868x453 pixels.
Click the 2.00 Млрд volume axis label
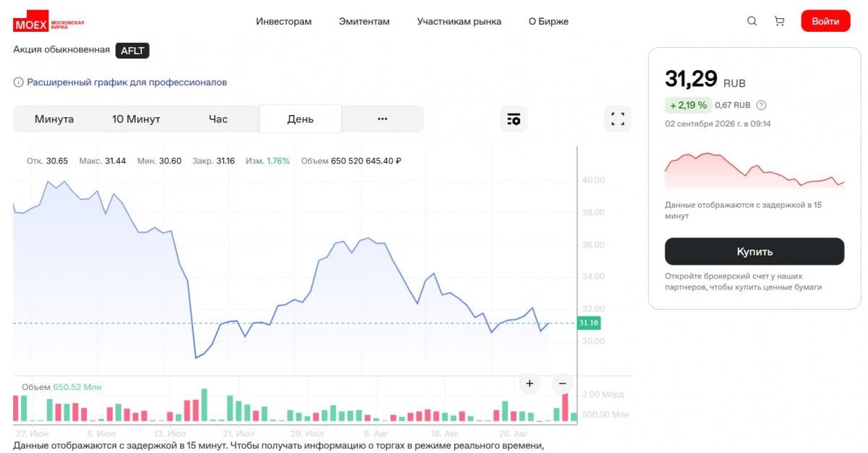click(603, 394)
